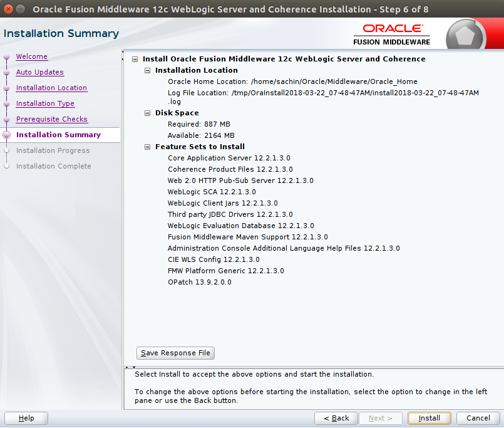Image resolution: width=504 pixels, height=428 pixels.
Task: Select OPatch 13.9.2.0.0 row
Action: click(x=200, y=282)
